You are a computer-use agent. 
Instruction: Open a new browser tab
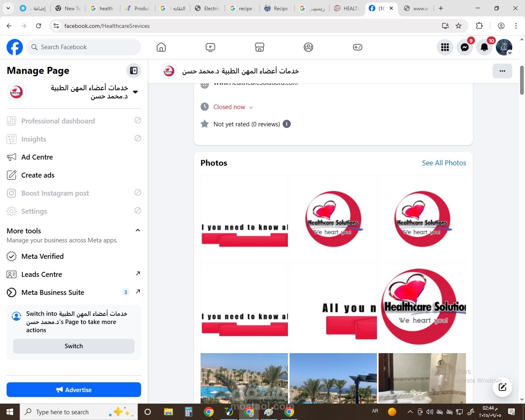point(441,8)
